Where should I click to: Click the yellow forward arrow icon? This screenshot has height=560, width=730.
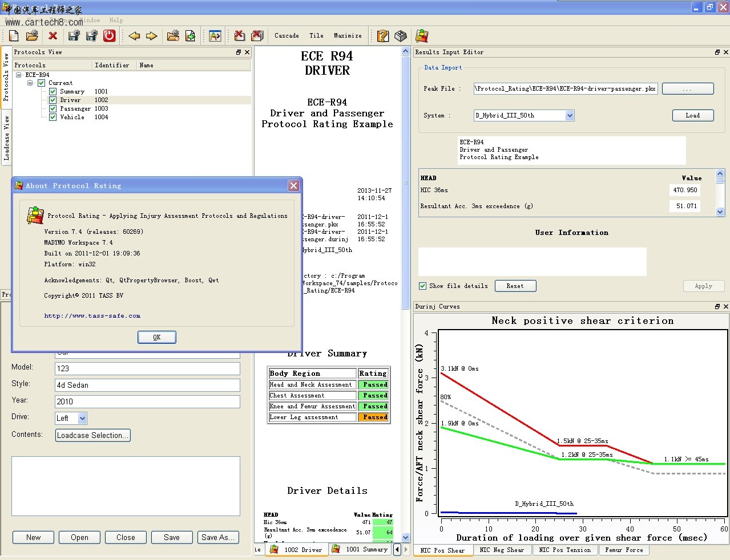click(x=151, y=36)
